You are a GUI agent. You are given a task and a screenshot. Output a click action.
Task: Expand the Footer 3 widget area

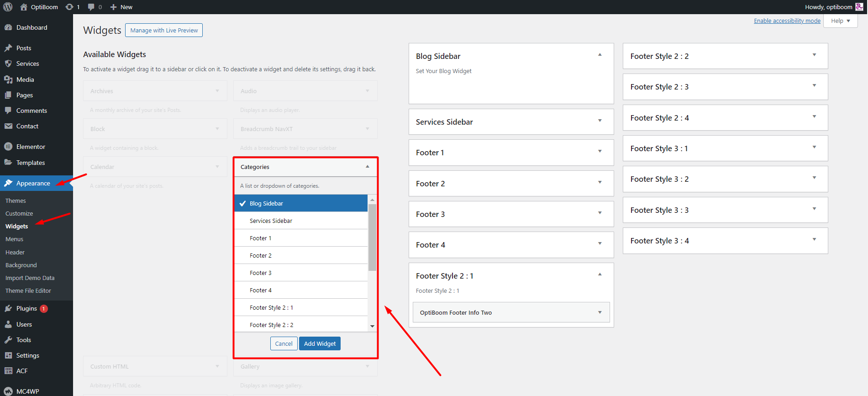600,213
